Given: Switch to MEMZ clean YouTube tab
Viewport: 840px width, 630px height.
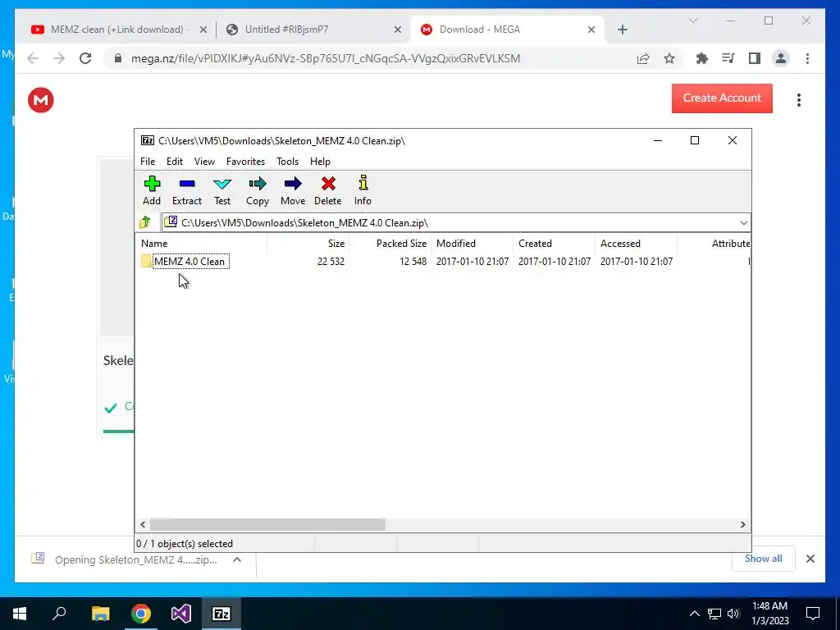Looking at the screenshot, I should pyautogui.click(x=116, y=30).
